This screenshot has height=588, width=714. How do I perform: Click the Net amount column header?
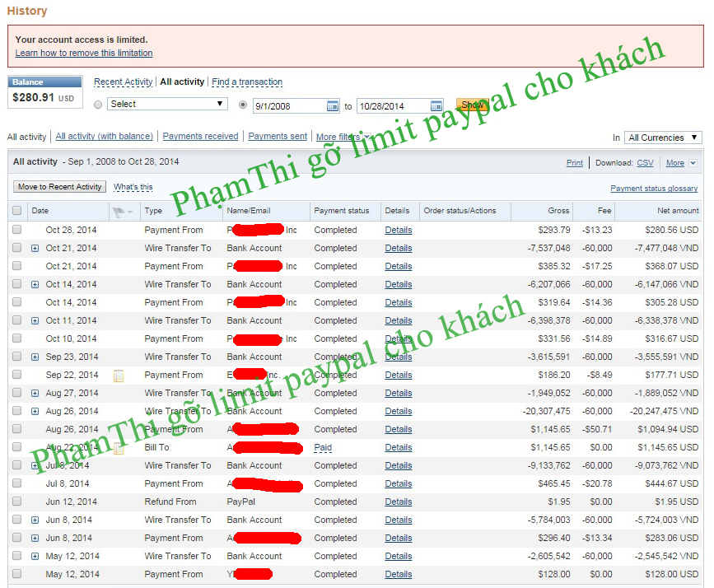point(678,211)
